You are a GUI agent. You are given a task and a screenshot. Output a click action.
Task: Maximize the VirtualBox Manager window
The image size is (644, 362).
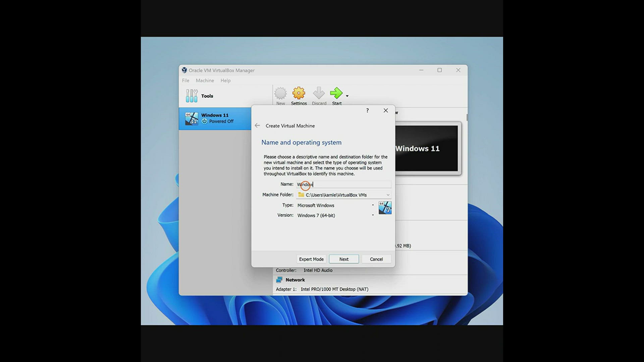point(439,70)
